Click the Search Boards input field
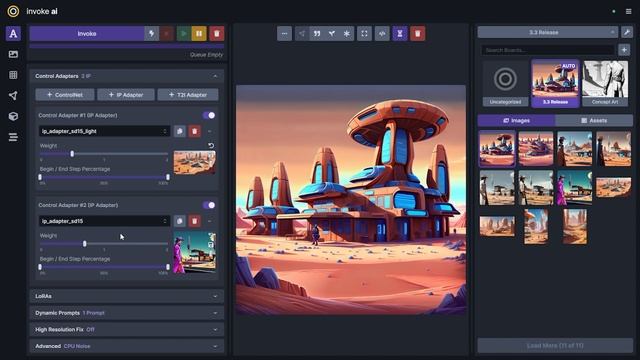Screen dimensions: 640x360 [x=548, y=50]
